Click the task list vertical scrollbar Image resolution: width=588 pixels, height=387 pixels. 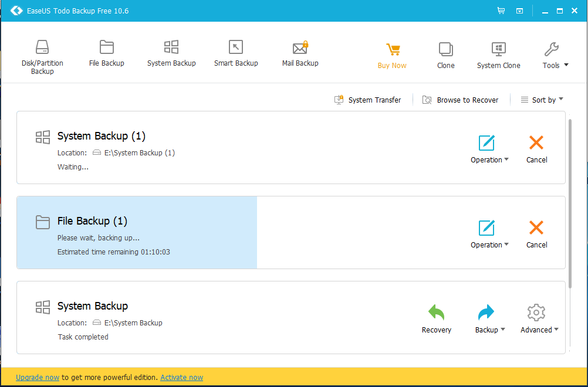[x=570, y=203]
